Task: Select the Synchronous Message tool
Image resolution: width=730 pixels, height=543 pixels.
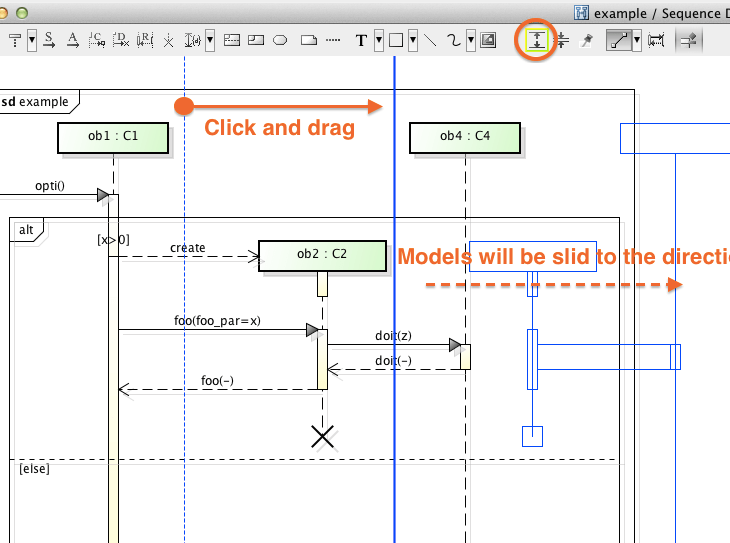Action: [49, 41]
